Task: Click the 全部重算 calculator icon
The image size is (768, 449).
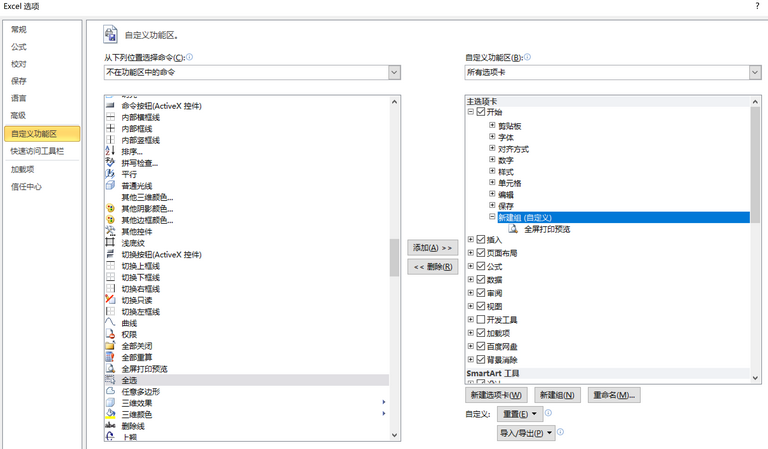Action: tap(110, 357)
